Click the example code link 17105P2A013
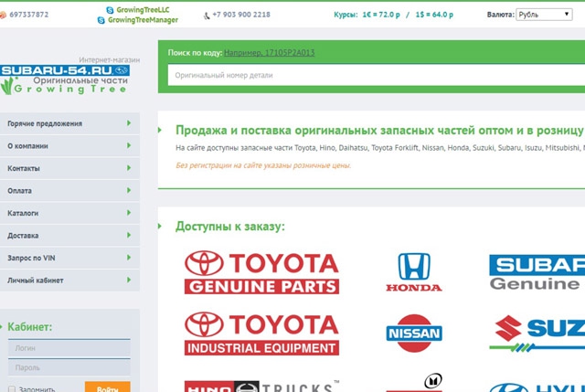 tap(270, 53)
